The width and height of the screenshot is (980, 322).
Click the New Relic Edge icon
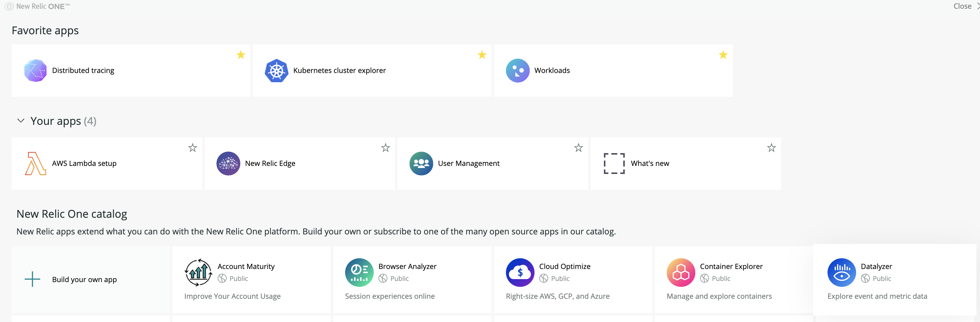pyautogui.click(x=228, y=163)
